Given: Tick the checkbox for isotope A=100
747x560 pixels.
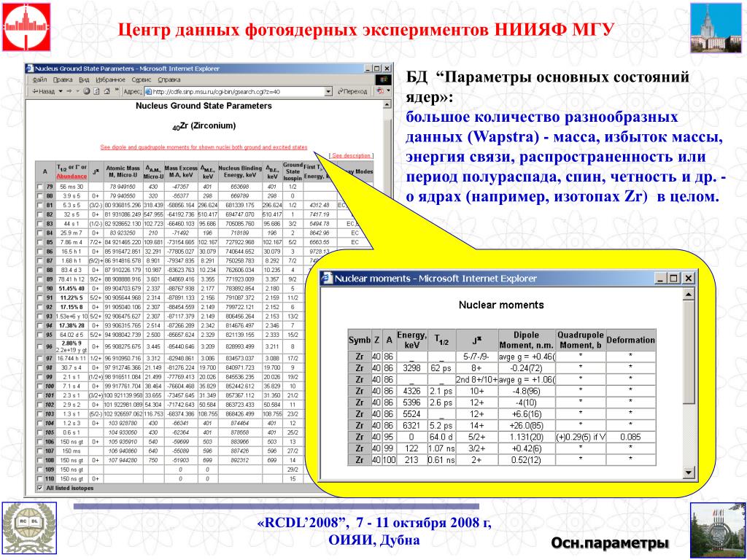Looking at the screenshot, I should point(39,386).
